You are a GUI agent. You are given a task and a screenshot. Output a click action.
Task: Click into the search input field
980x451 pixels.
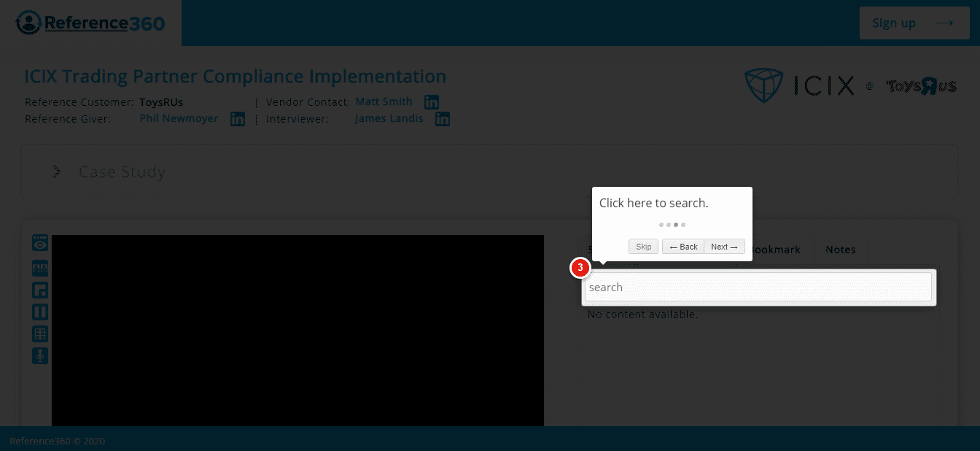[x=758, y=287]
